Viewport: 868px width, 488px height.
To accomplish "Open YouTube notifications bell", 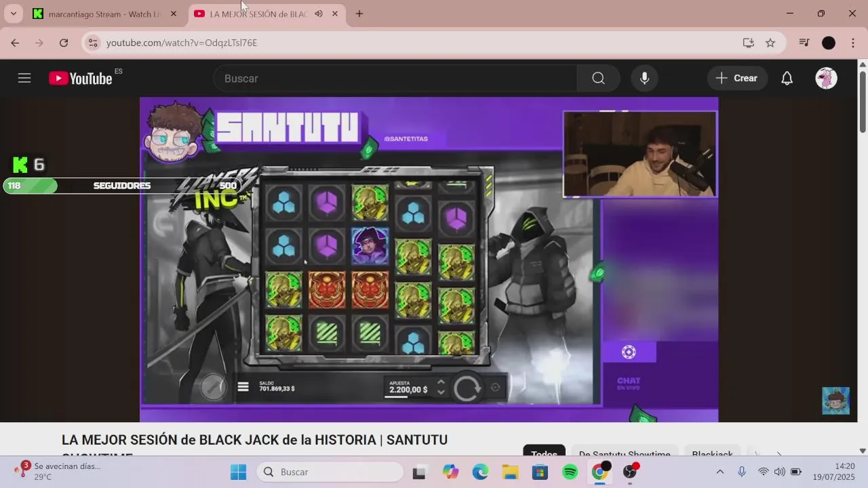I will coord(787,78).
